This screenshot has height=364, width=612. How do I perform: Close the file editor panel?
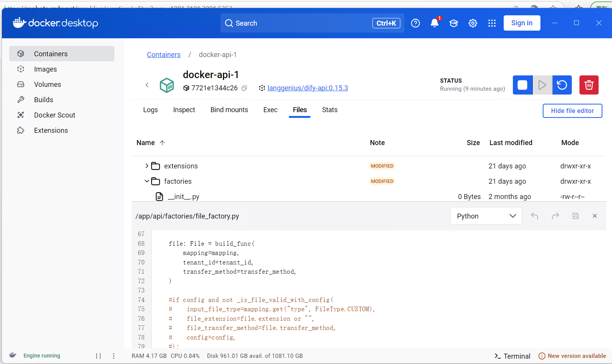click(x=595, y=216)
